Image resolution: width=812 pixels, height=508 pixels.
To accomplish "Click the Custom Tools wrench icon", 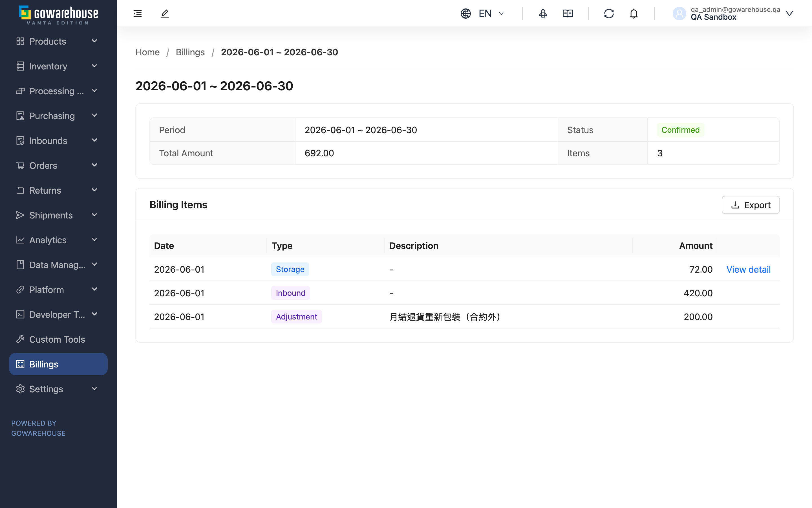I will pyautogui.click(x=20, y=339).
